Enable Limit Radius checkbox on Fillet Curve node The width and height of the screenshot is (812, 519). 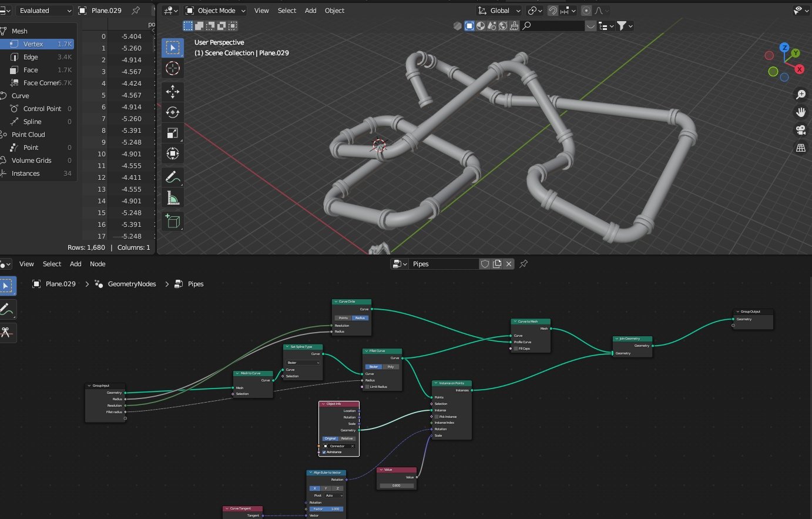point(367,387)
